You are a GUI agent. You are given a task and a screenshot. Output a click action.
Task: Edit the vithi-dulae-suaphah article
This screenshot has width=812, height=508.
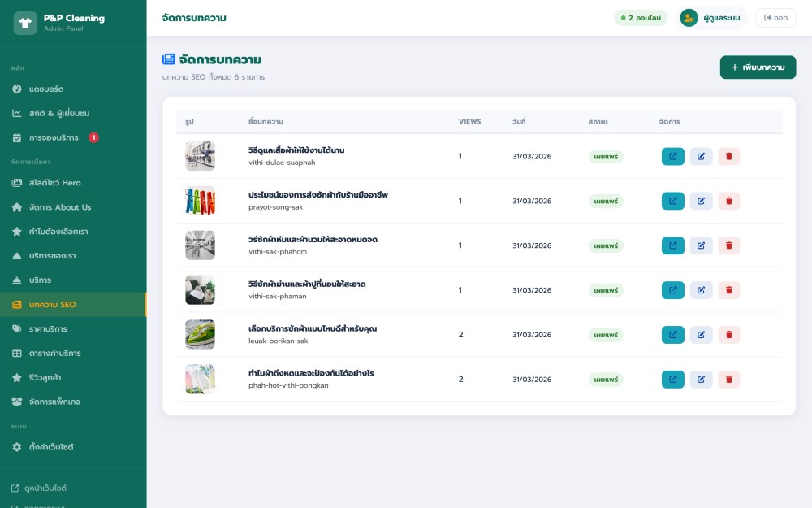701,156
